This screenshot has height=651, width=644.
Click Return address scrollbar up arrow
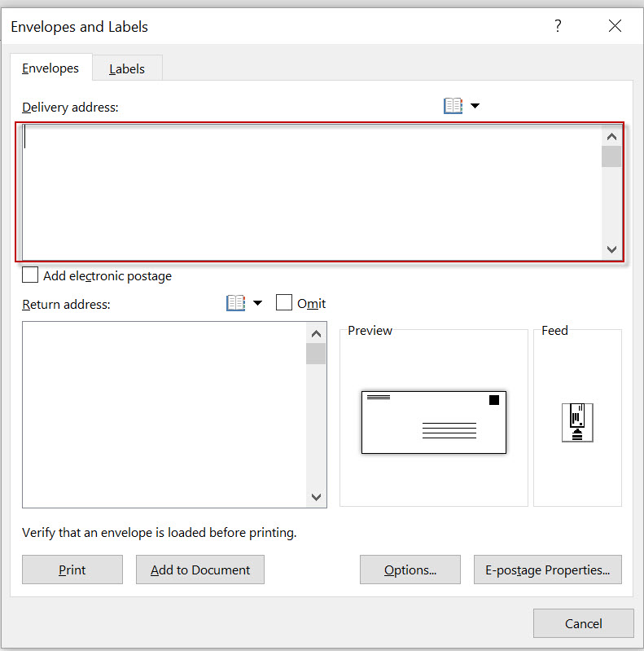[x=316, y=333]
